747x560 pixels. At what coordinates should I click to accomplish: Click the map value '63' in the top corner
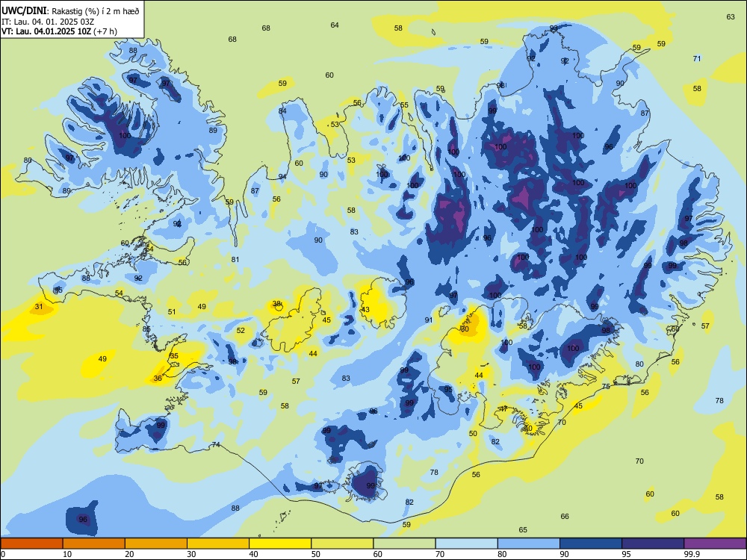click(731, 16)
